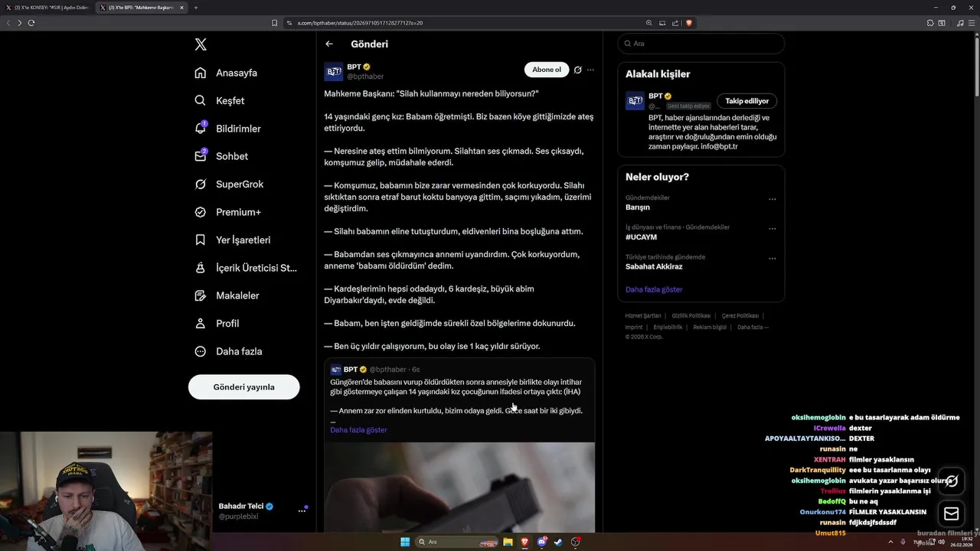Go back with the Gönderi arrow
980x551 pixels.
point(329,44)
